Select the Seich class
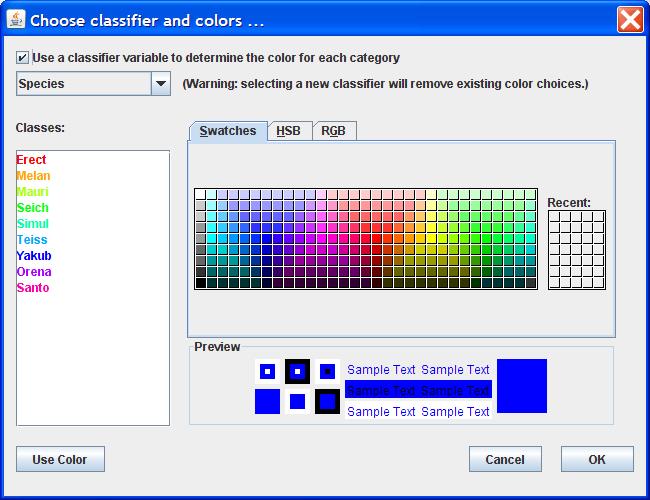Viewport: 650px width, 500px height. pos(32,208)
